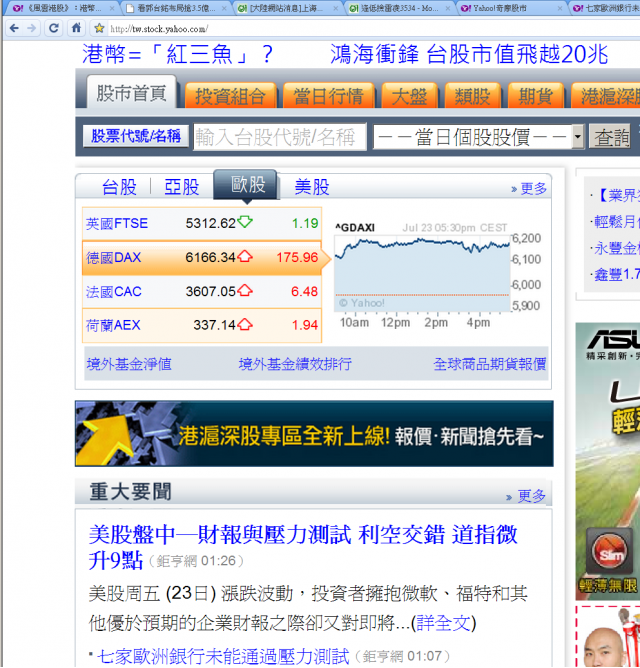
Task: Open the 港幣=「紅三魚」？ headline
Action: point(178,54)
